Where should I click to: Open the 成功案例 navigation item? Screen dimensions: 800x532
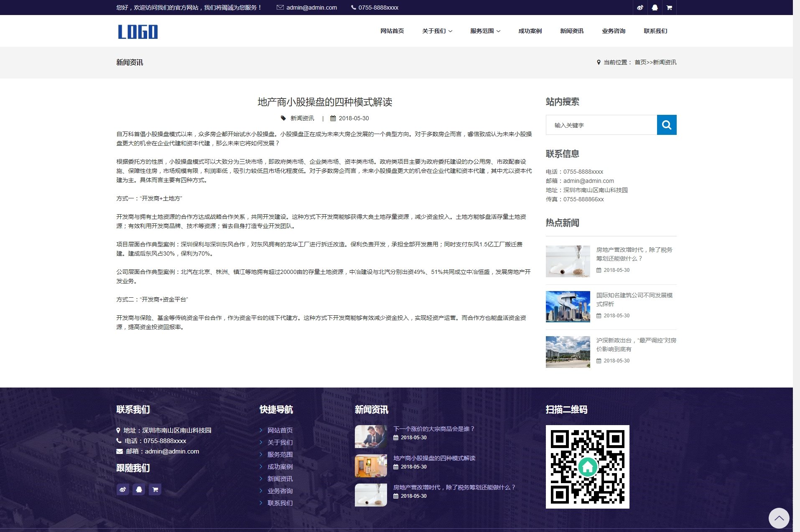click(x=530, y=31)
